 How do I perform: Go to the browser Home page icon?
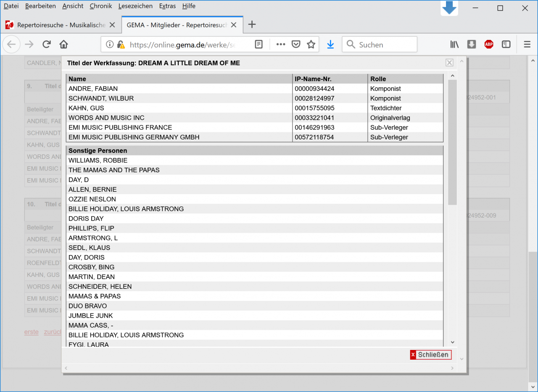tap(63, 45)
